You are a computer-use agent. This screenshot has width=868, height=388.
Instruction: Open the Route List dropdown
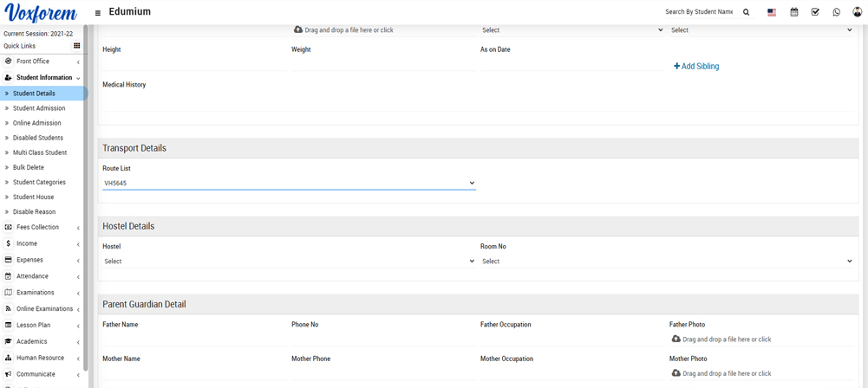coord(289,184)
